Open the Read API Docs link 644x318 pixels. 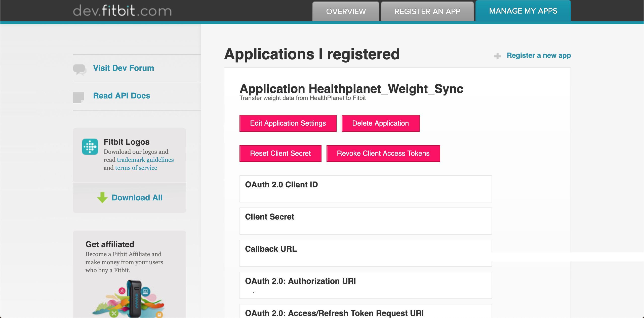point(122,96)
